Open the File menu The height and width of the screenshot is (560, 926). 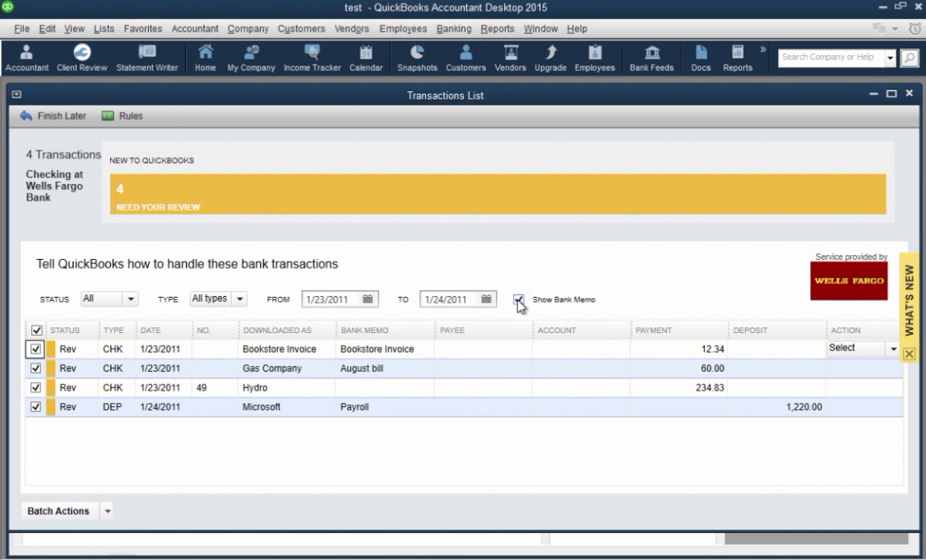tap(22, 28)
